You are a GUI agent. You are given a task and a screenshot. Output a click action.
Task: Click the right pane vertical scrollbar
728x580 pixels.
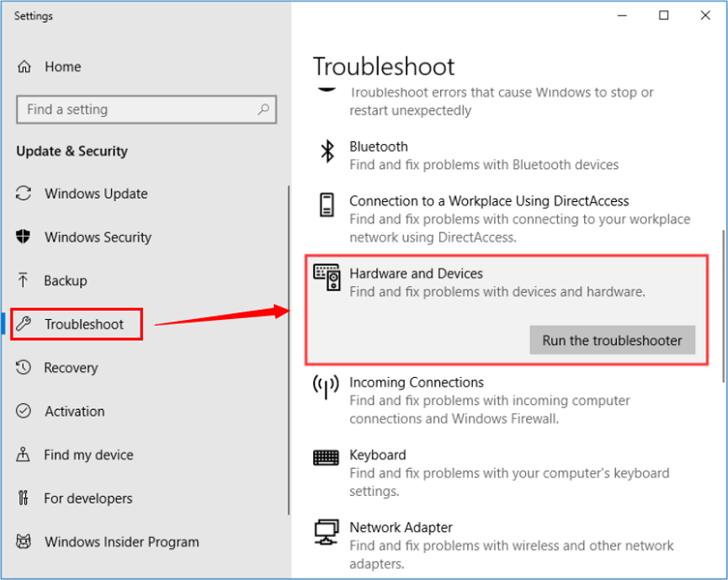tap(724, 306)
